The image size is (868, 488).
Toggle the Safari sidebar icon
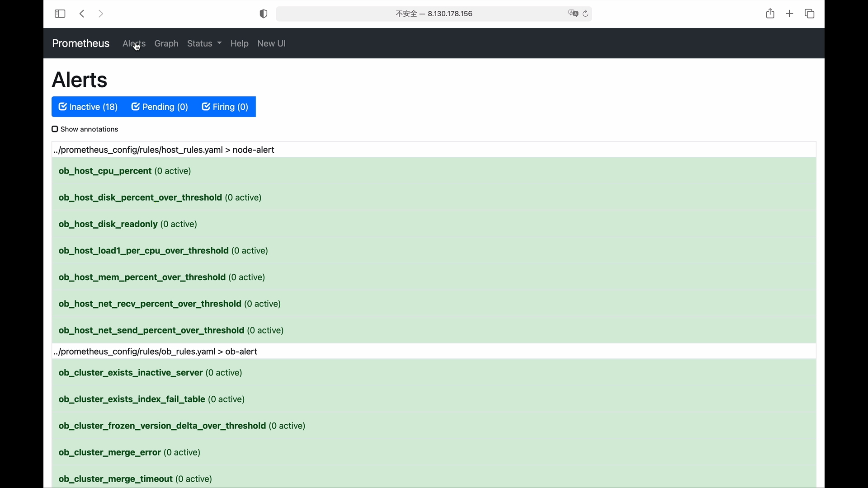60,14
